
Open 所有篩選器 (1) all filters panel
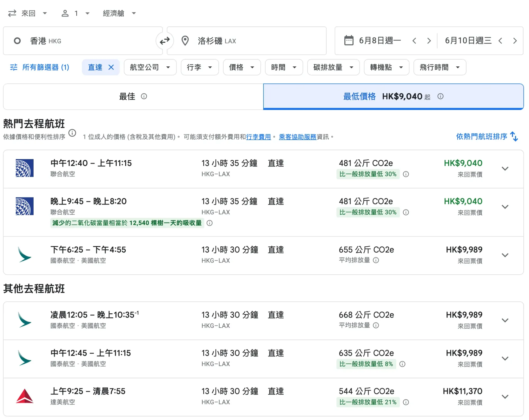(40, 67)
